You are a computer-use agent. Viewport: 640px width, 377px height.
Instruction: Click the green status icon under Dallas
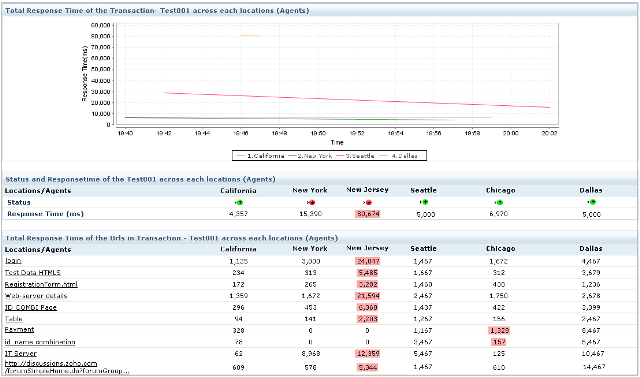[x=592, y=202]
